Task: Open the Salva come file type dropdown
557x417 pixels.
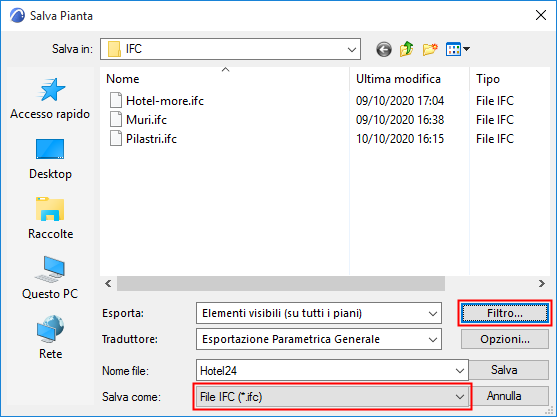Action: pyautogui.click(x=459, y=396)
